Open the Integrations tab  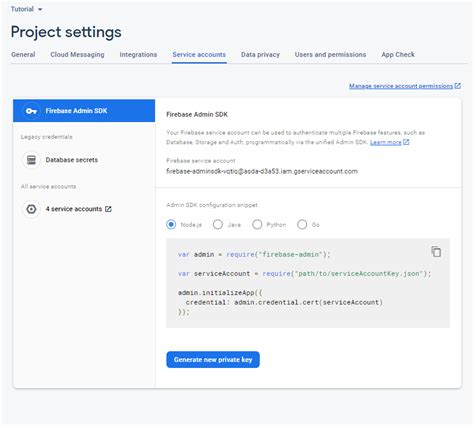coord(138,54)
